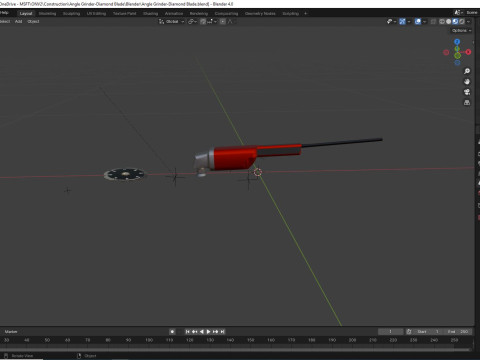The image size is (480, 360).
Task: Open gizmo options dropdown arrow
Action: click(x=409, y=22)
